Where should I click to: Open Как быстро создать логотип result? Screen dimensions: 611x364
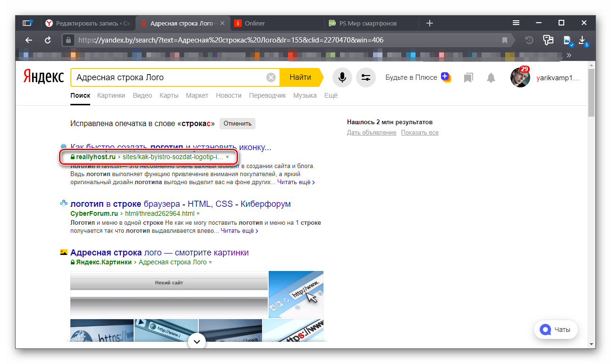(171, 147)
